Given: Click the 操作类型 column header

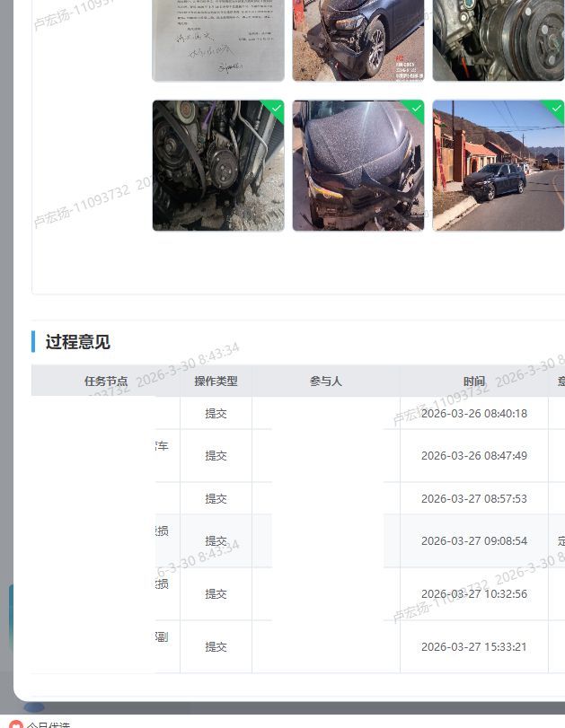Looking at the screenshot, I should (x=216, y=381).
